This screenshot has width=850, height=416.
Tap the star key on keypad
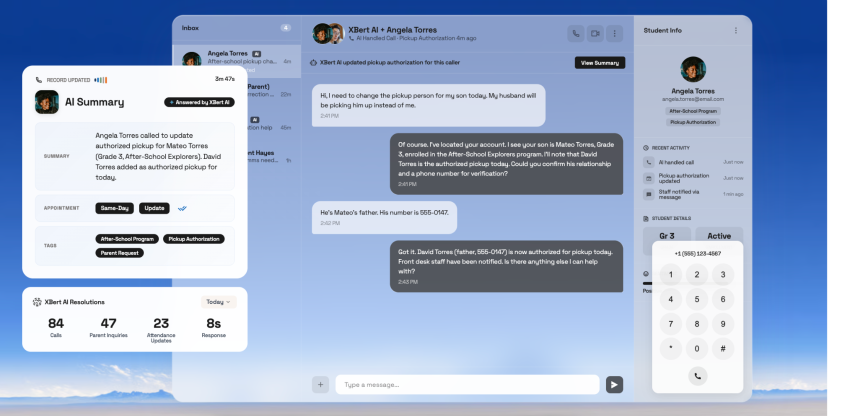point(671,349)
